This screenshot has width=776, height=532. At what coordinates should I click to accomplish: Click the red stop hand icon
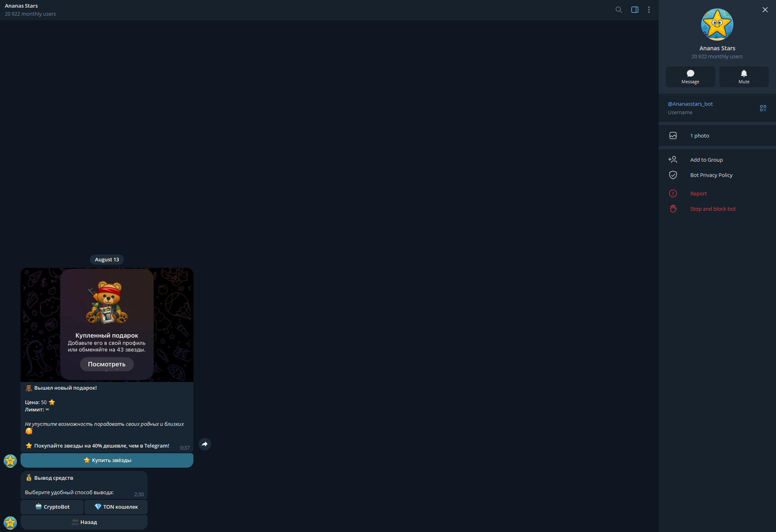point(673,209)
